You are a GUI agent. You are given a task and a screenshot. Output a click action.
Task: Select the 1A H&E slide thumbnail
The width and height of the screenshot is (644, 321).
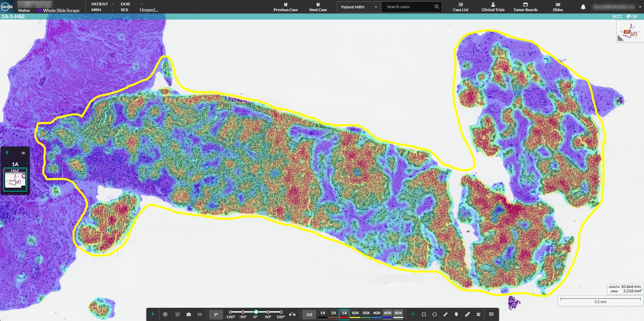(15, 179)
